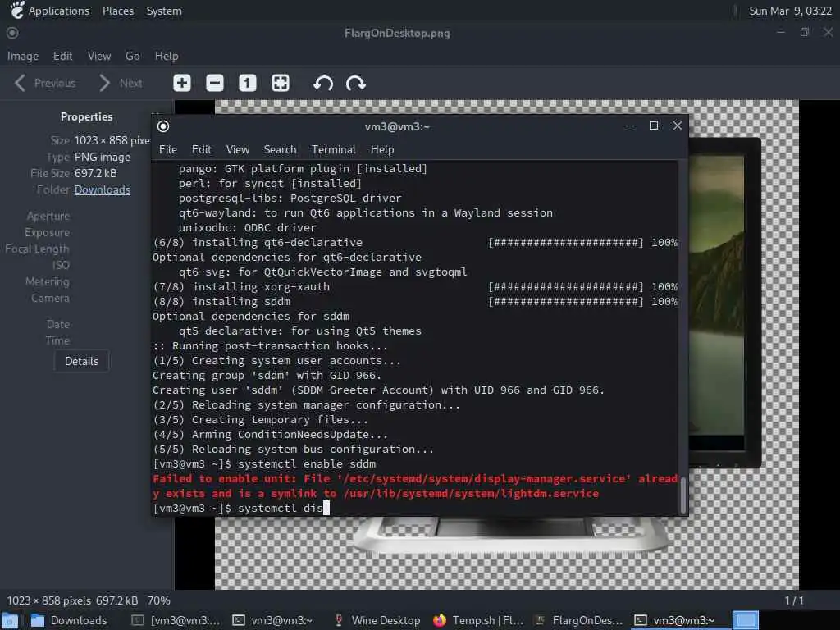Open the System menu in top panel
This screenshot has height=630, width=840.
pyautogui.click(x=164, y=11)
